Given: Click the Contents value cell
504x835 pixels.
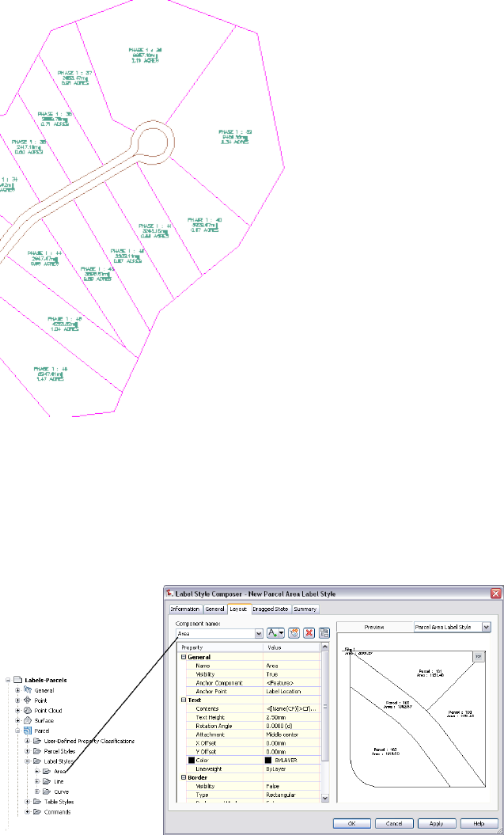Looking at the screenshot, I should point(292,709).
